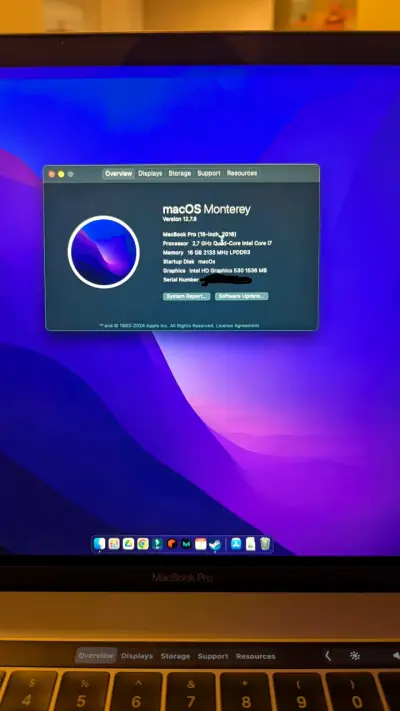This screenshot has width=400, height=711.
Task: Click the Memory 16 GB line
Action: pos(206,253)
